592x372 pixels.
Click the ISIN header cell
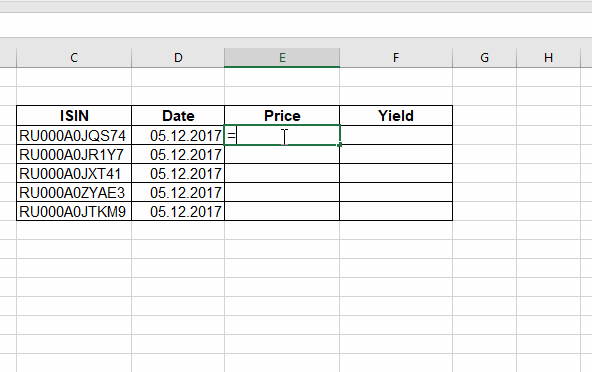[x=74, y=116]
